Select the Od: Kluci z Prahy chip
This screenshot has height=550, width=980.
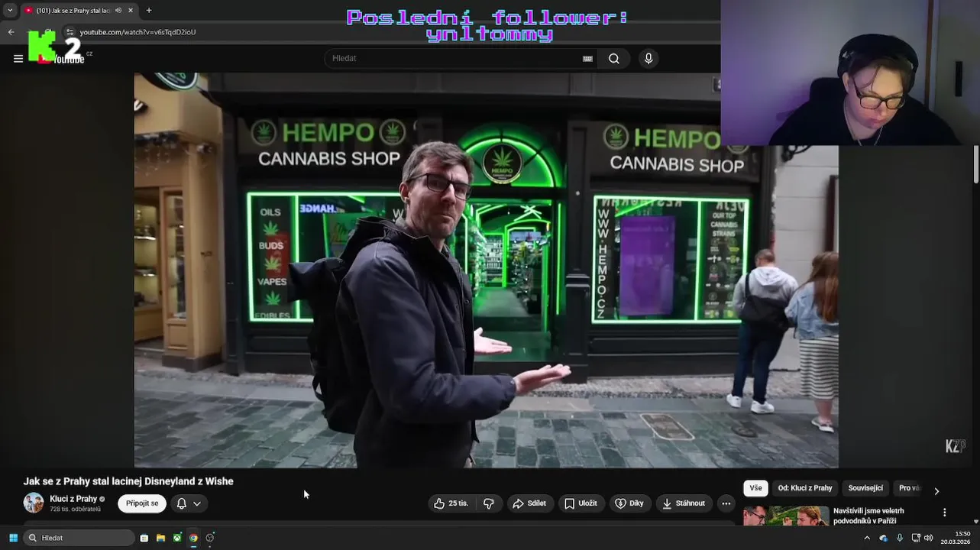point(805,488)
